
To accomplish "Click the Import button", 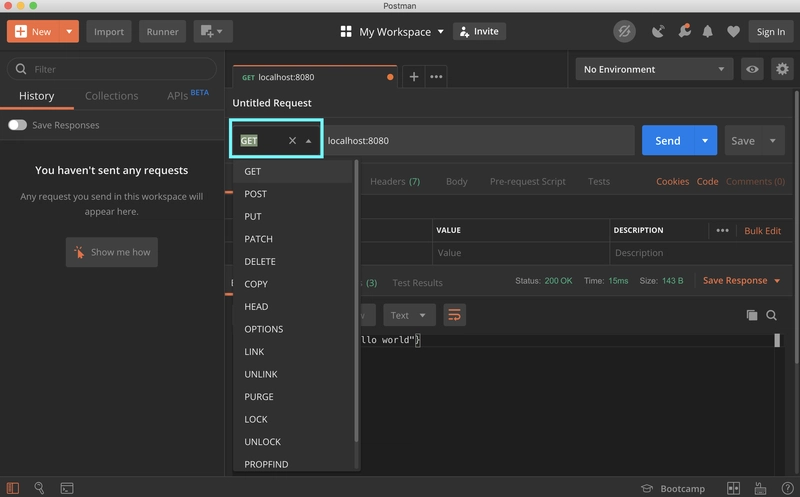I will [x=109, y=32].
